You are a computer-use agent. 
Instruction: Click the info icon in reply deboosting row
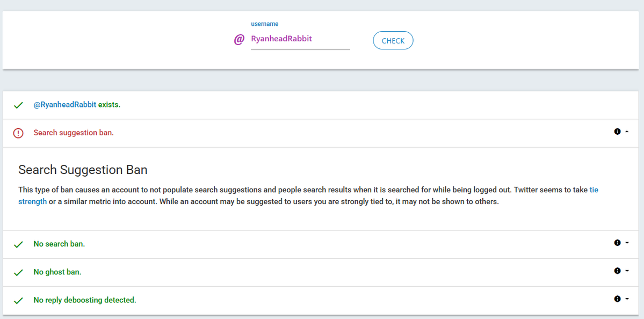617,299
